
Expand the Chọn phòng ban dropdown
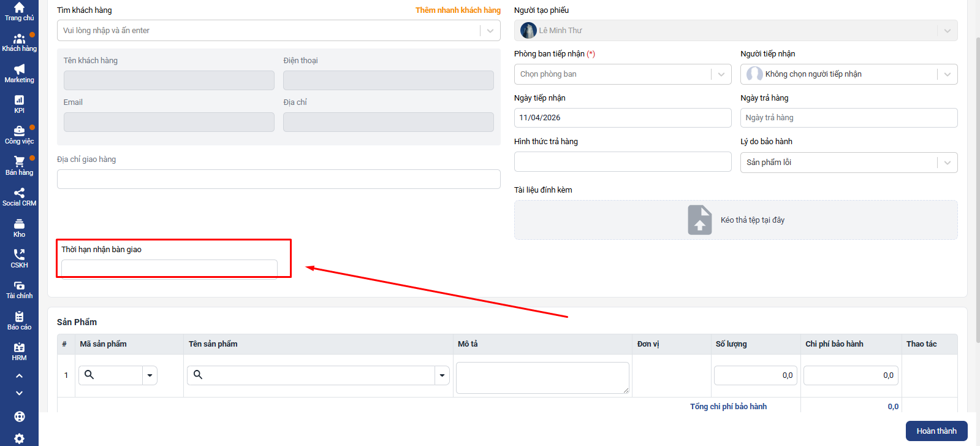(x=721, y=74)
